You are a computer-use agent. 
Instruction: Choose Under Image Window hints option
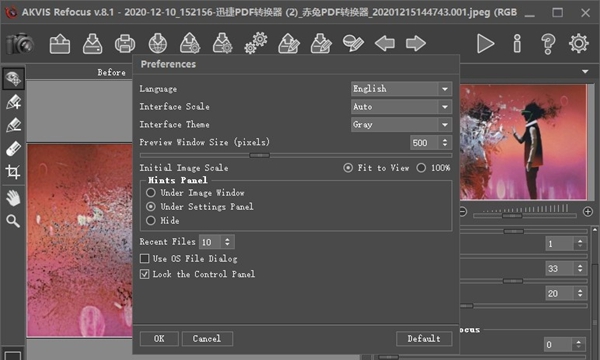[151, 192]
